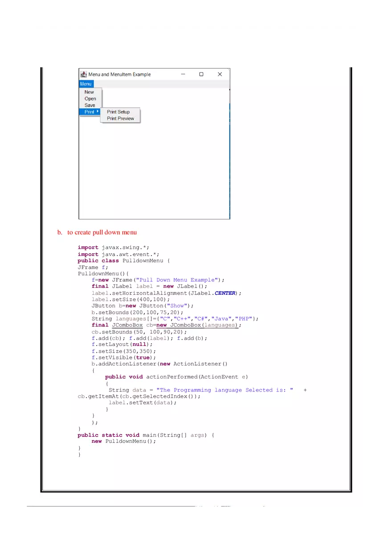Click the 'PulldownMenu(){' constructor line
This screenshot has height=556, width=392.
[x=103, y=273]
